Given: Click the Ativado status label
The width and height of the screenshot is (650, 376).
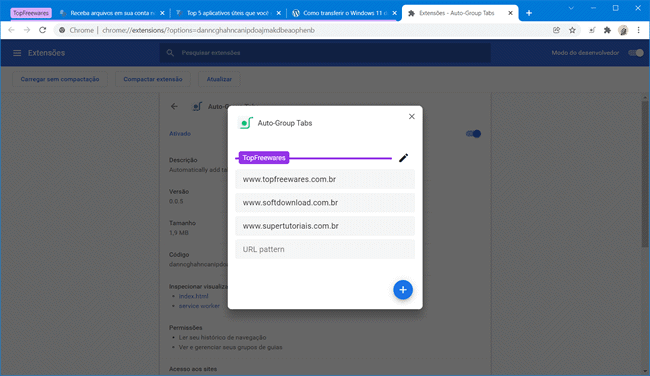Looking at the screenshot, I should pos(180,133).
